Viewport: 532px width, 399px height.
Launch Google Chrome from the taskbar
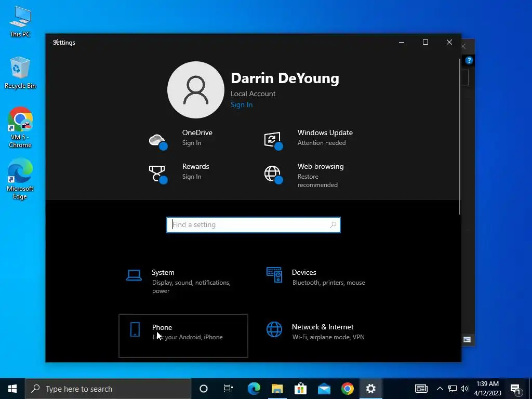coord(348,389)
